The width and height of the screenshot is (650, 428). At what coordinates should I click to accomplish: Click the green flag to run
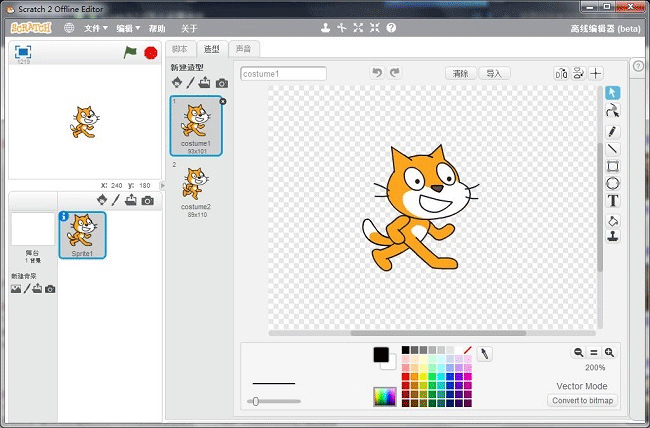pos(130,52)
